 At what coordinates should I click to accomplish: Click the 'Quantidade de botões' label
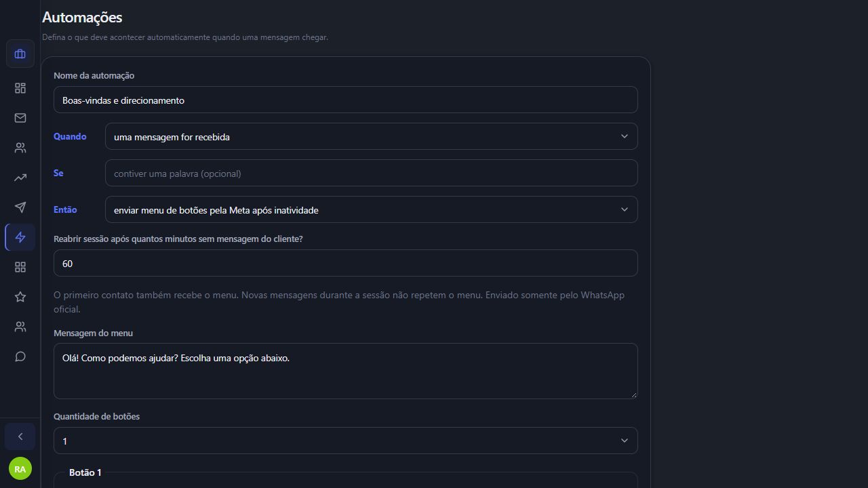click(x=96, y=416)
